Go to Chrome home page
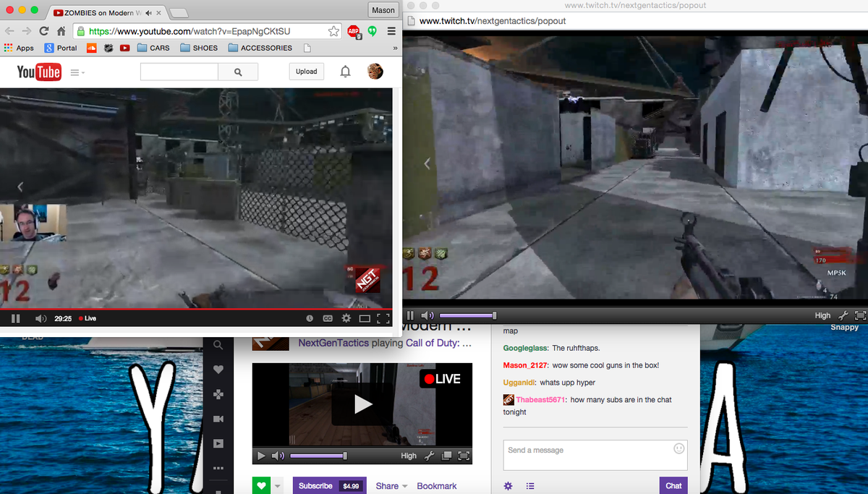 tap(61, 31)
